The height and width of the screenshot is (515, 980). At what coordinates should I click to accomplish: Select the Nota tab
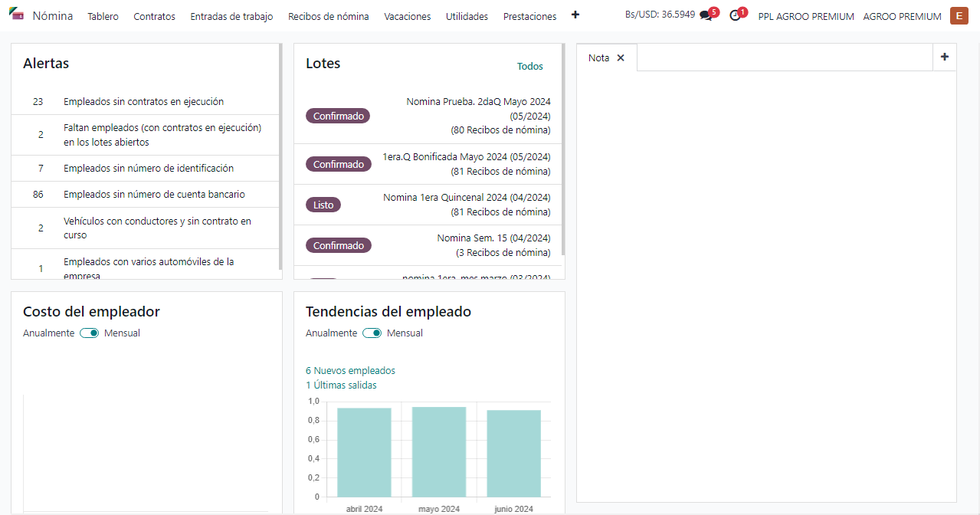(598, 58)
